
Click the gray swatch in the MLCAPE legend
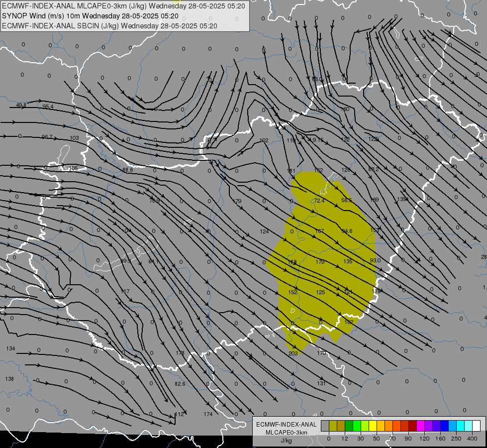click(325, 426)
